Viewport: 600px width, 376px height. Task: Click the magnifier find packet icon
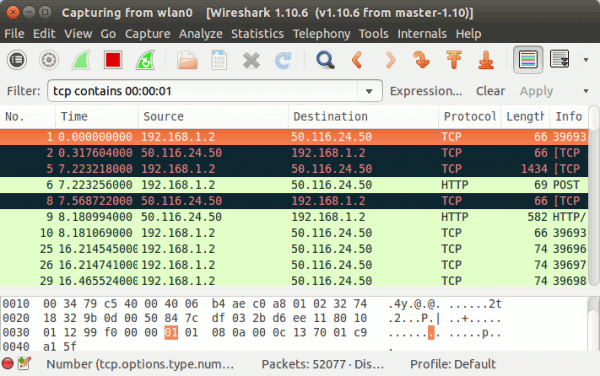(x=325, y=60)
